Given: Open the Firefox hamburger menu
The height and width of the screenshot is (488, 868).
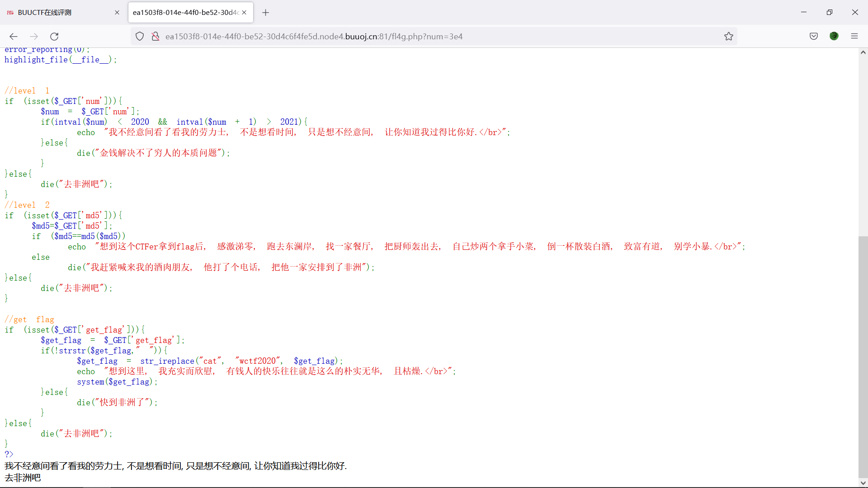Looking at the screenshot, I should [854, 37].
